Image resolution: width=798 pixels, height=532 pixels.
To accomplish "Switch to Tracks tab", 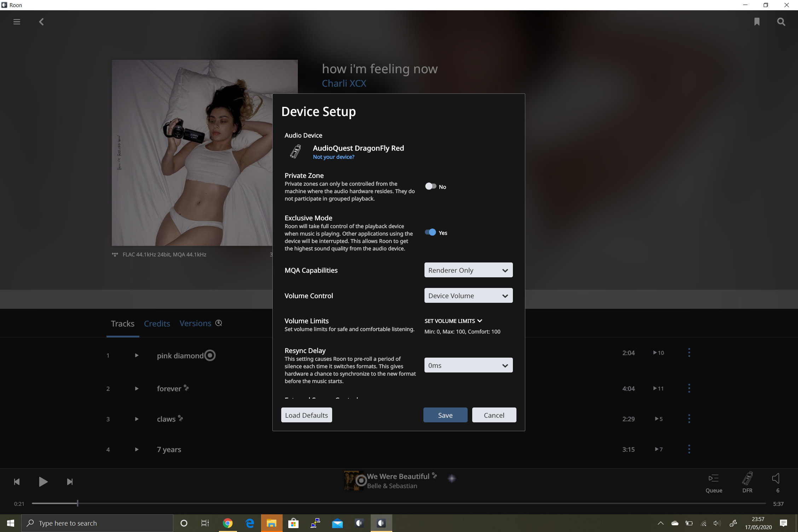I will pos(123,323).
